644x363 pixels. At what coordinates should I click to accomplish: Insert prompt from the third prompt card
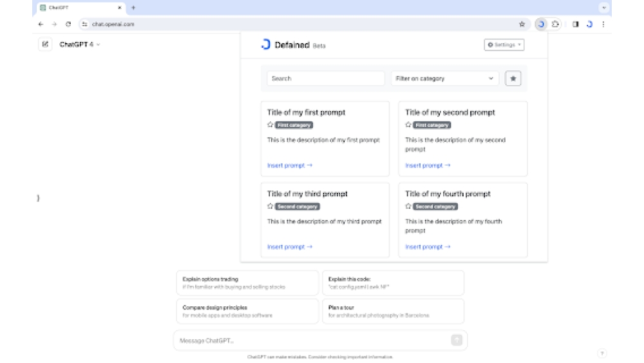tap(290, 247)
